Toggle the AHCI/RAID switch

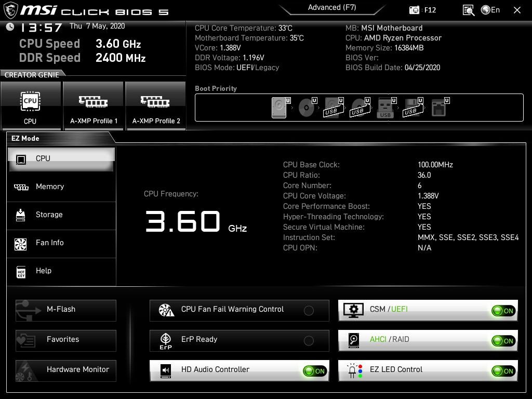click(x=503, y=341)
